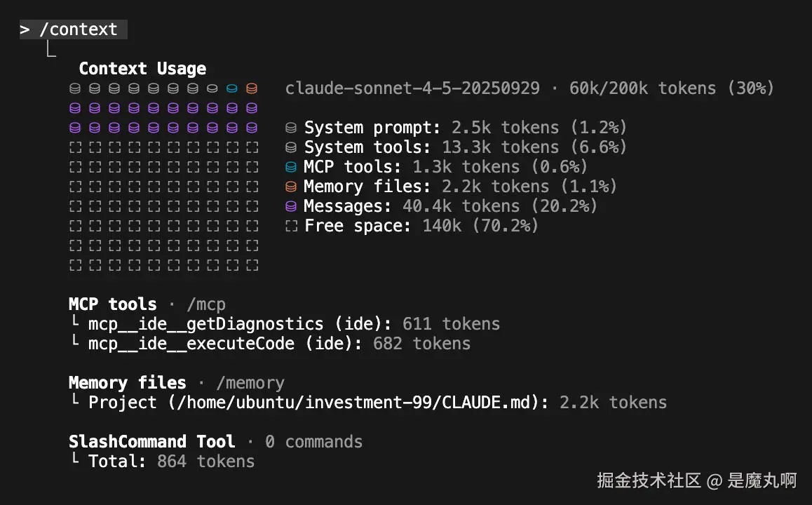Click the System prompt legend icon
812x505 pixels.
click(291, 128)
